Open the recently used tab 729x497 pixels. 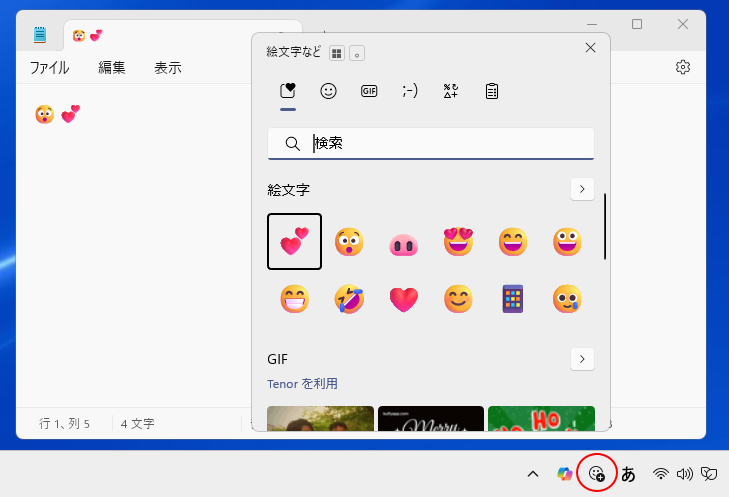[288, 91]
